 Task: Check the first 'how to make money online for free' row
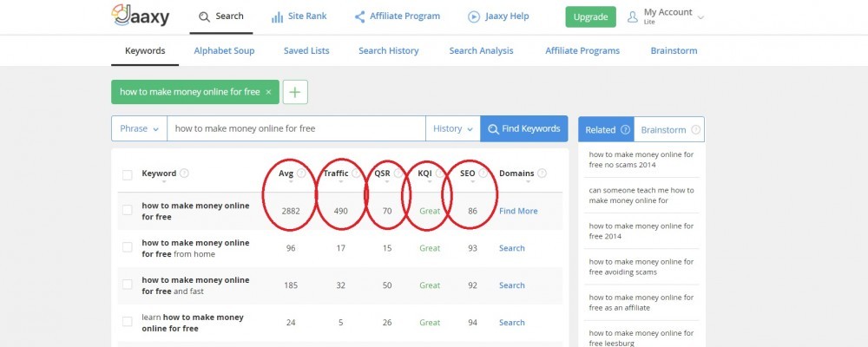click(128, 210)
